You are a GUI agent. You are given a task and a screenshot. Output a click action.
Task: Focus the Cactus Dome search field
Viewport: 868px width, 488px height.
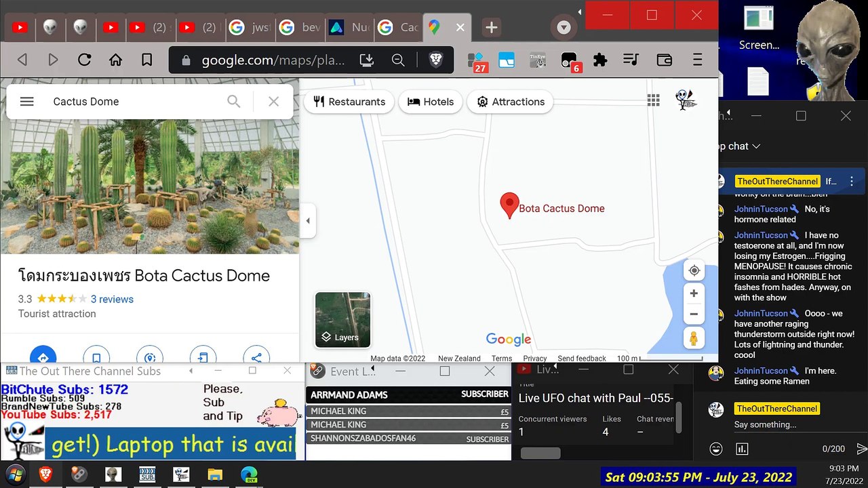tap(136, 102)
